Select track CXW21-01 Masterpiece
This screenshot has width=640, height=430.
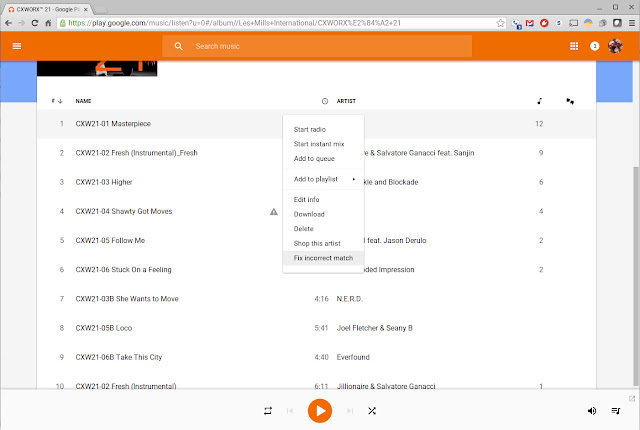point(113,124)
